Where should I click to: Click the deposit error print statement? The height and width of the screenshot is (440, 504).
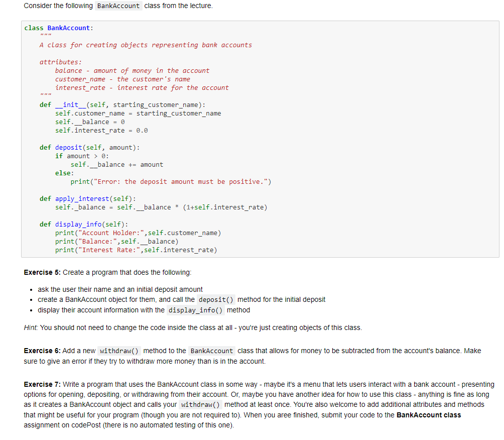coord(171,182)
